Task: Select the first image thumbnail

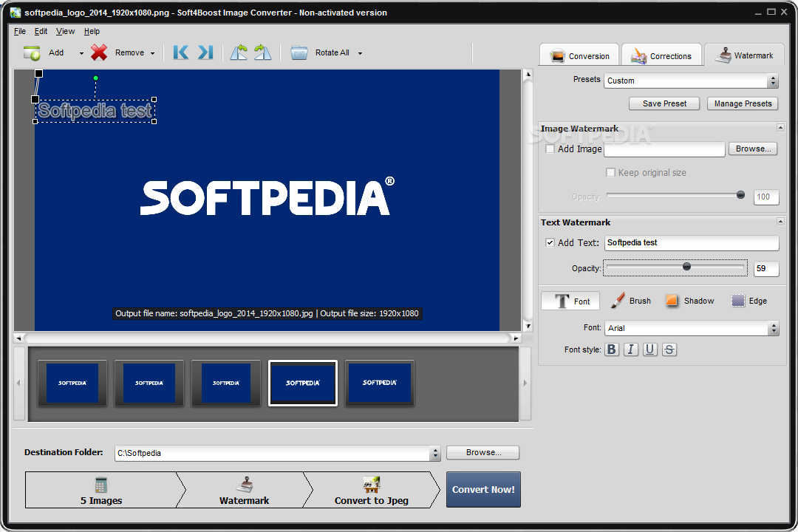Action: point(72,383)
